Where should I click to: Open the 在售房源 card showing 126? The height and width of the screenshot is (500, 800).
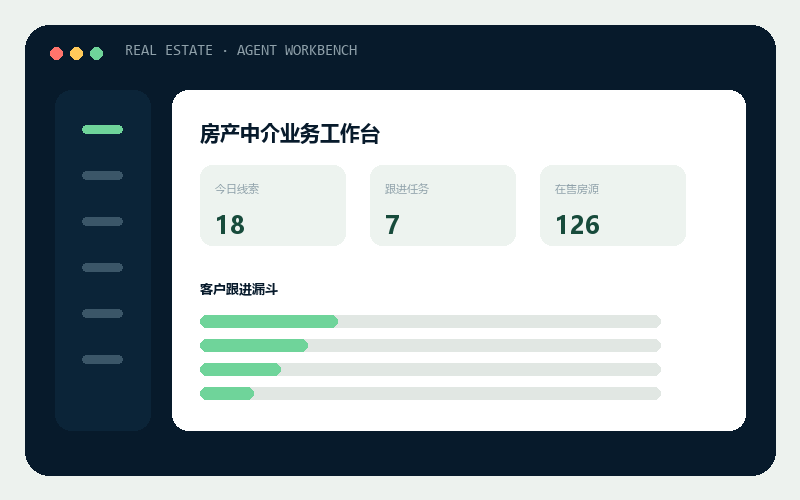613,205
